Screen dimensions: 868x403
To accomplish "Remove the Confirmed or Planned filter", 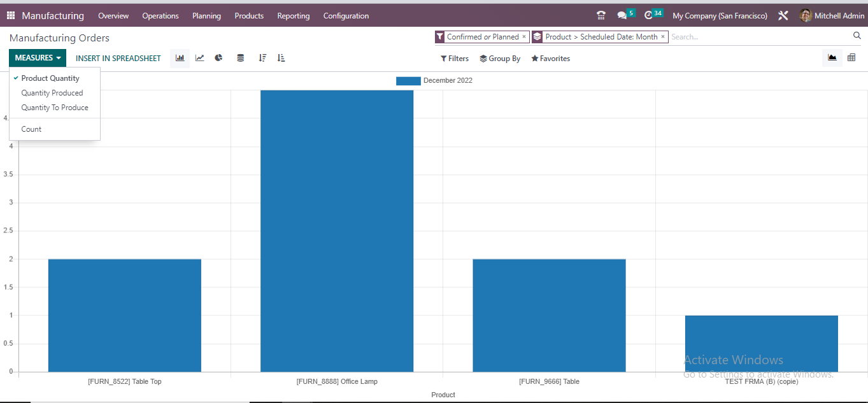I will [x=524, y=36].
